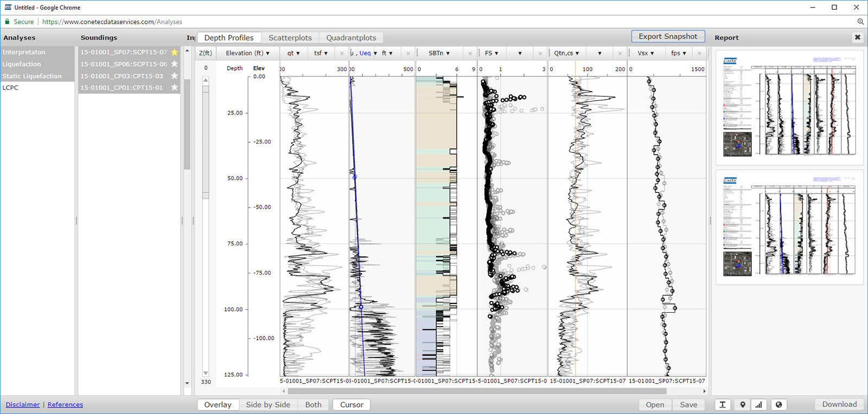Switch to the Scatterplots tab
The height and width of the screenshot is (414, 868).
click(x=290, y=38)
